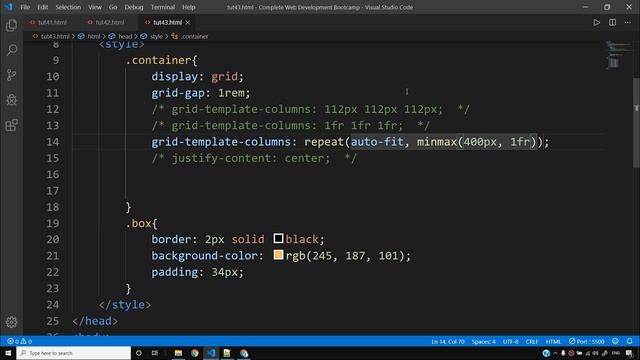
Task: Open the action center in the system tray
Action: 629,353
